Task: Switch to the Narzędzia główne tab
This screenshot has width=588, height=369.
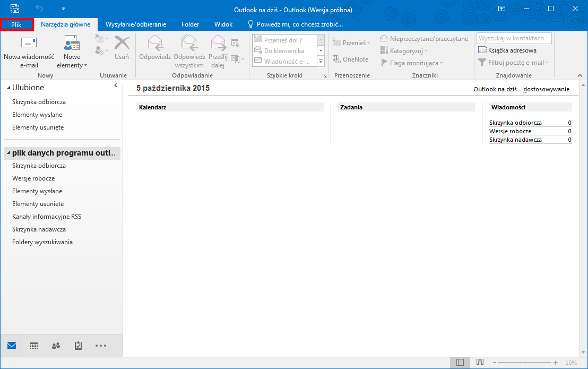Action: (x=66, y=24)
